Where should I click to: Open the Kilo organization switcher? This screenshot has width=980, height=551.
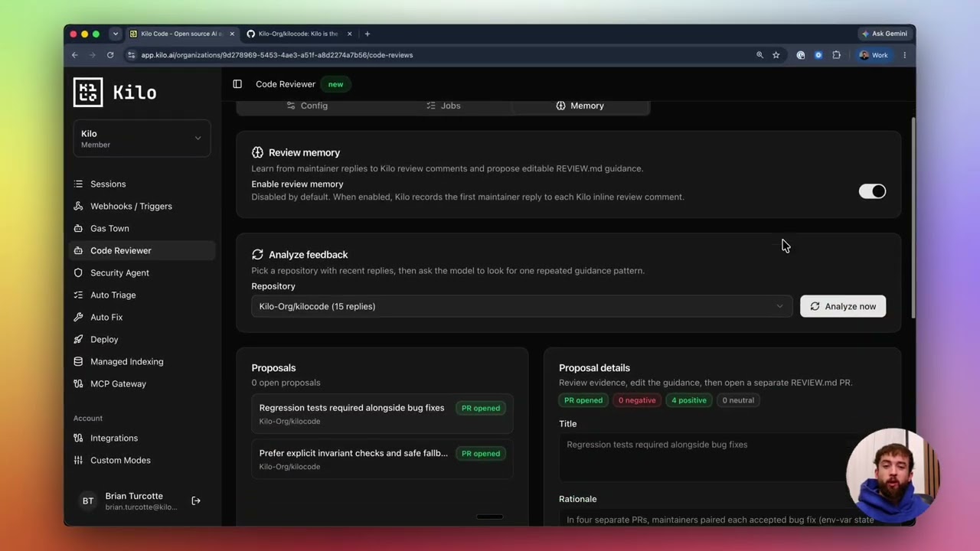pyautogui.click(x=142, y=139)
